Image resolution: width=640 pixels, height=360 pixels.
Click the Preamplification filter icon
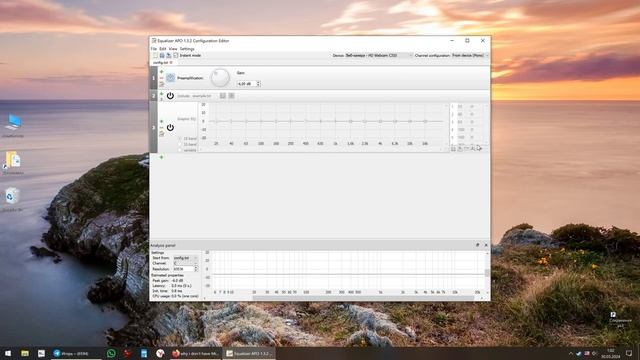[170, 78]
